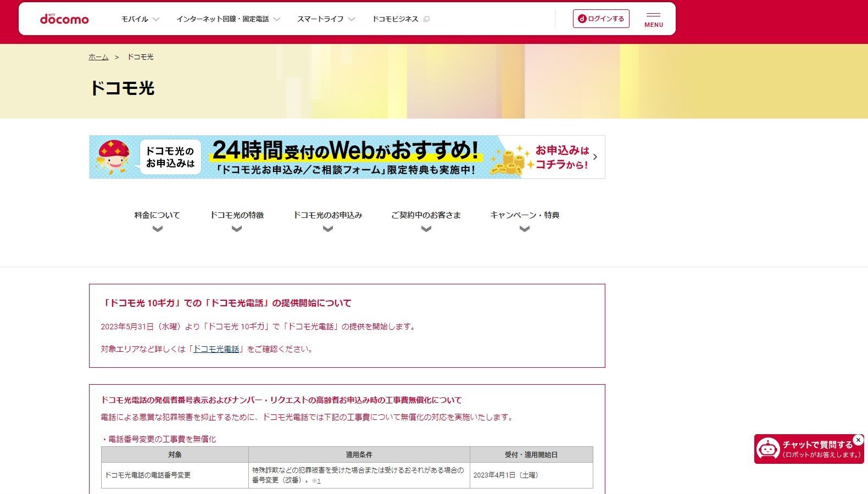Click the gold coins banner graphic
The width and height of the screenshot is (868, 494).
509,160
